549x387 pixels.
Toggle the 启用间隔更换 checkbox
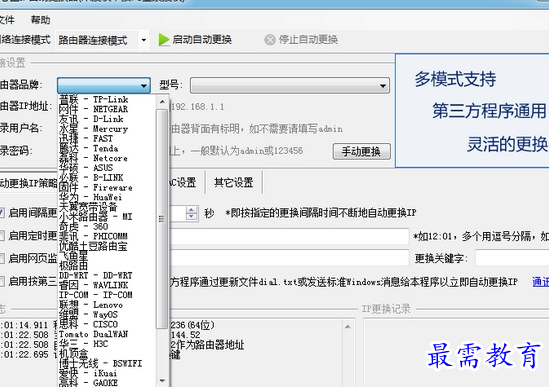(2, 213)
